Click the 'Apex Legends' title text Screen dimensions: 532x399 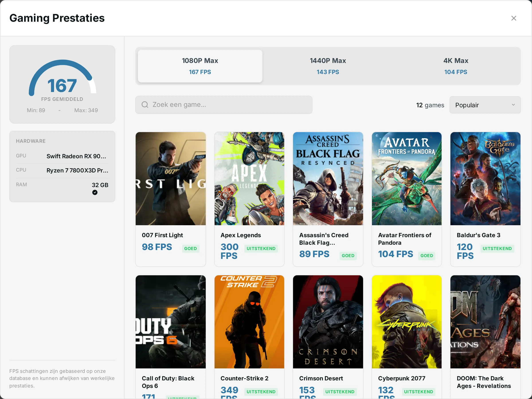click(241, 235)
